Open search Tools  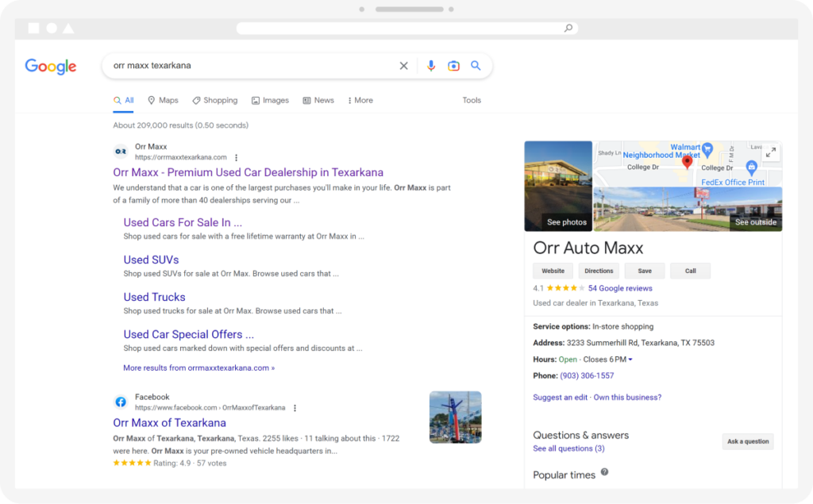click(472, 101)
